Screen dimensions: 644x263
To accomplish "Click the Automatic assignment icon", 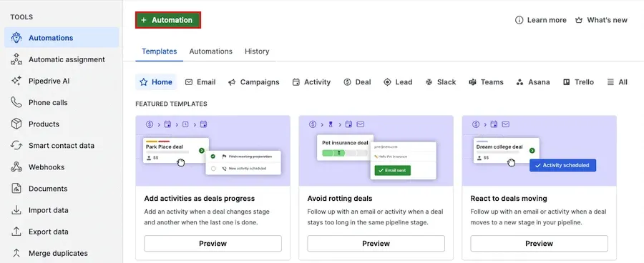I will tap(16, 59).
